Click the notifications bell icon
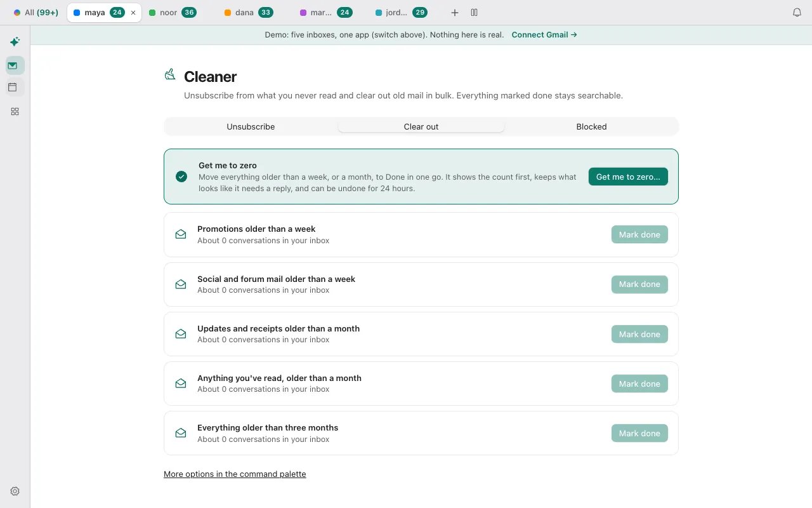The image size is (812, 508). (797, 13)
